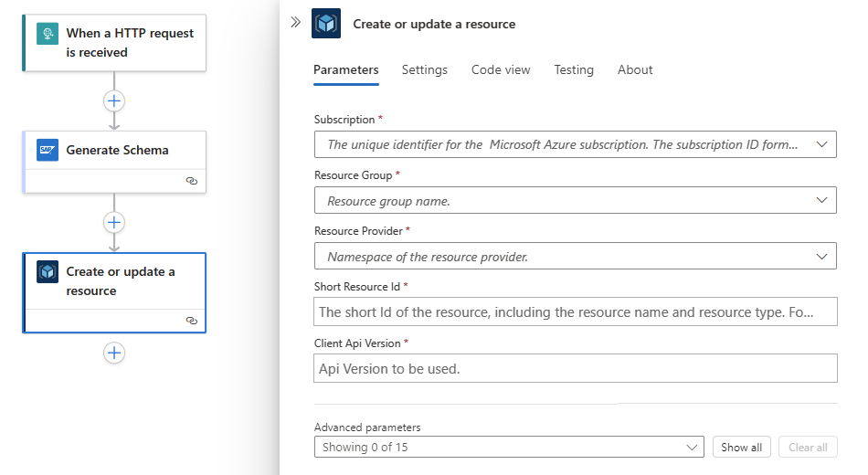The height and width of the screenshot is (475, 868).
Task: Click the Azure Resource Manager icon on the workflow card
Action: coord(48,272)
